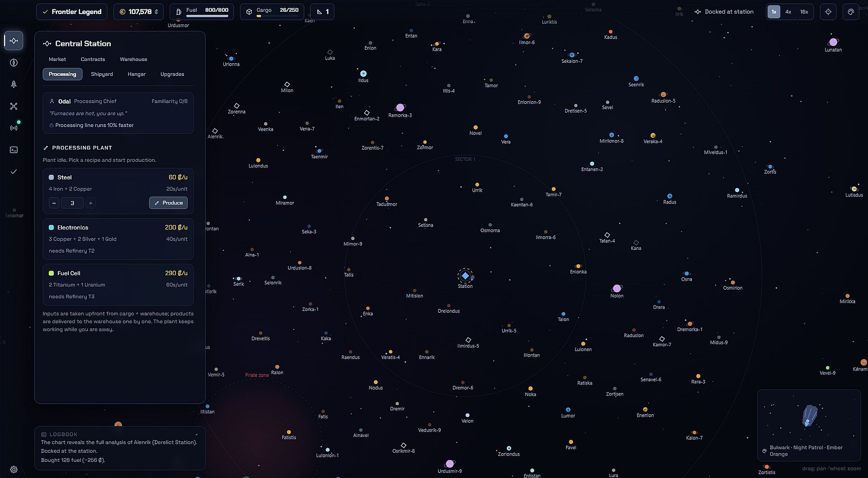Open the Station panel in the sidebar
868x478 pixels.
(x=14, y=41)
